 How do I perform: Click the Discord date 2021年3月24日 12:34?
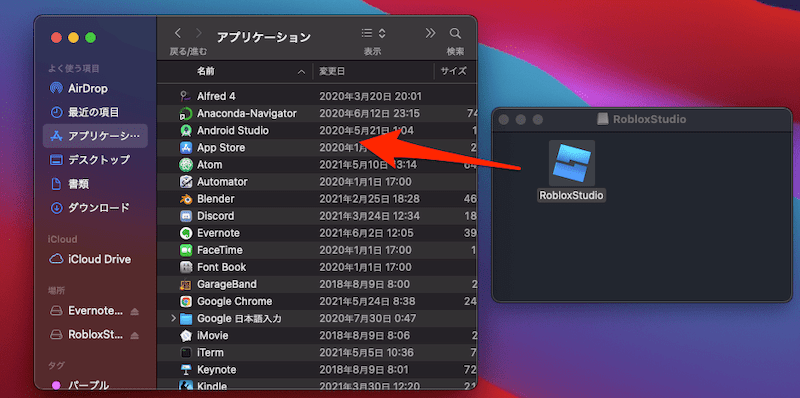click(x=369, y=216)
